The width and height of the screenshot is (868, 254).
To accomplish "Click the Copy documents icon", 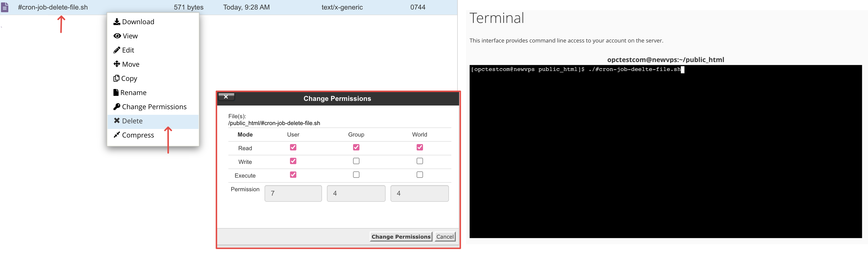I will [x=116, y=78].
